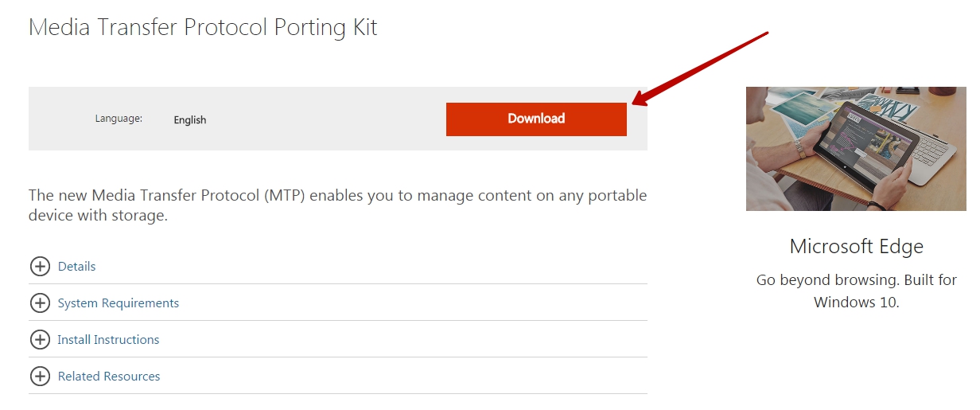This screenshot has height=410, width=980.
Task: Click the plus icon beside Install Instructions
Action: 40,340
